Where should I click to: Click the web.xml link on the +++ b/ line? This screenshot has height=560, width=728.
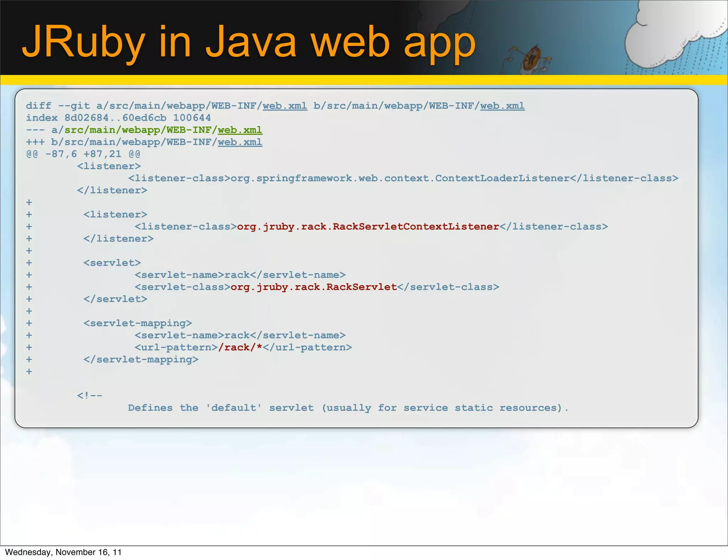pos(240,142)
